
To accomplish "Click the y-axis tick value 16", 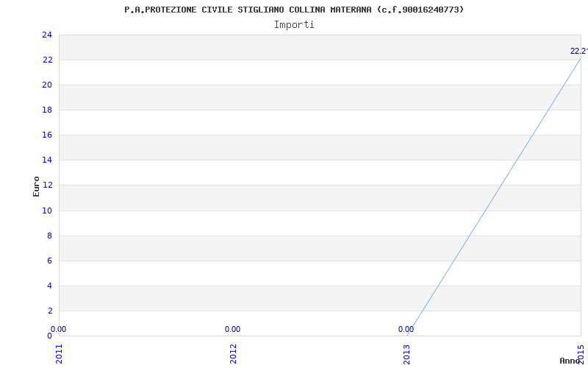I will 47,135.
